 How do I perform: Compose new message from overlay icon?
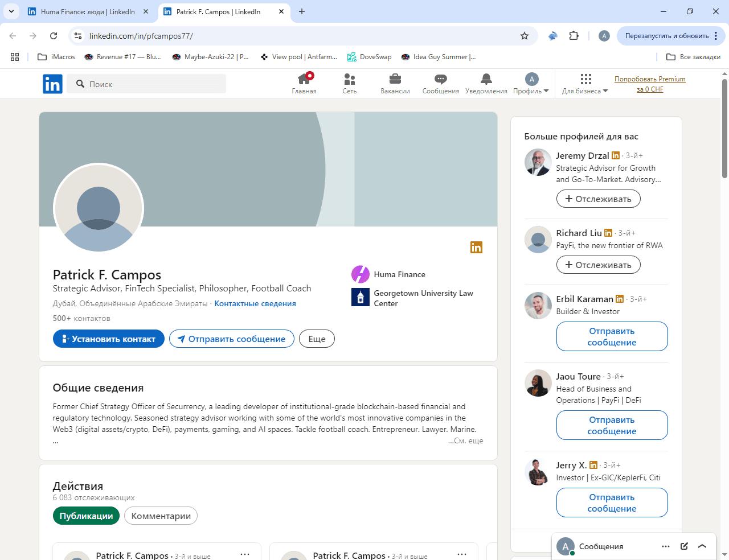(684, 546)
